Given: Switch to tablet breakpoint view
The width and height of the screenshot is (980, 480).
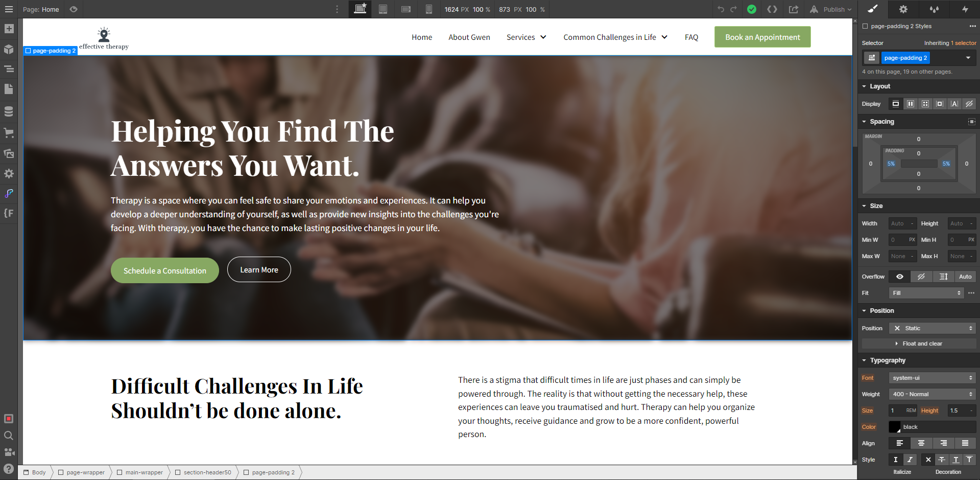Looking at the screenshot, I should (x=383, y=9).
